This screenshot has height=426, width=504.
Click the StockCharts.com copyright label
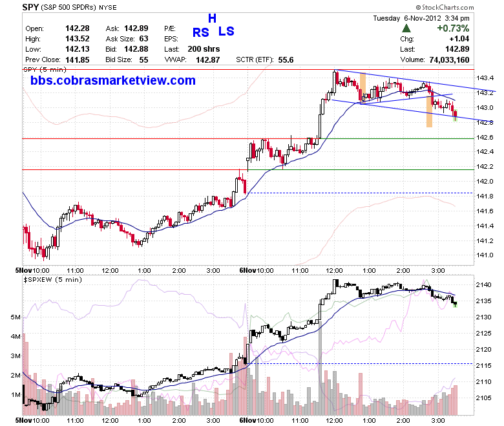445,7
